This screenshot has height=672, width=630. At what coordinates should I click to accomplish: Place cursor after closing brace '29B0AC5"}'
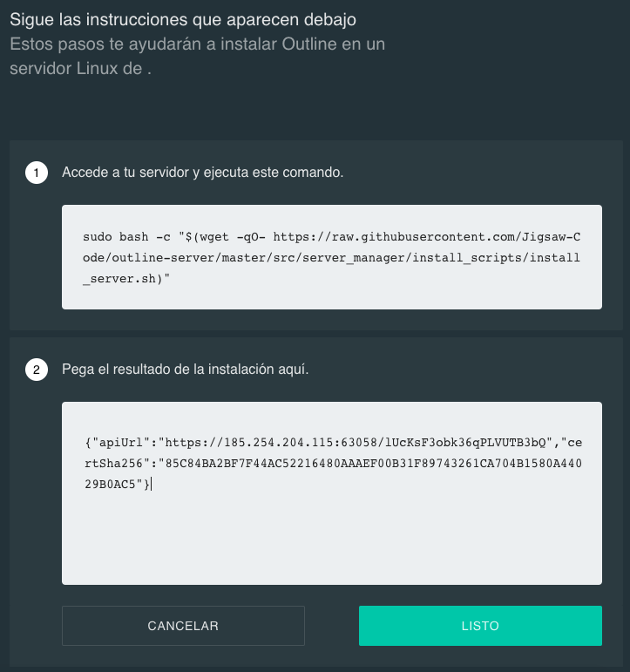tap(151, 485)
